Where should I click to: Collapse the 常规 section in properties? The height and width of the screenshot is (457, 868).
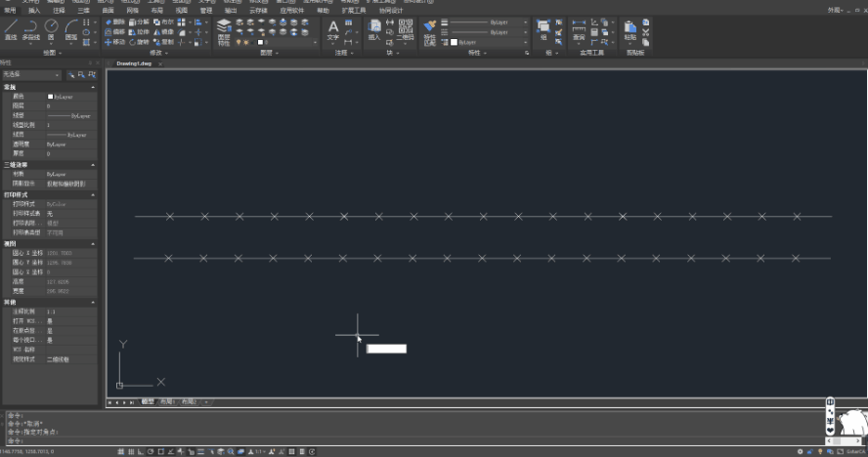93,88
